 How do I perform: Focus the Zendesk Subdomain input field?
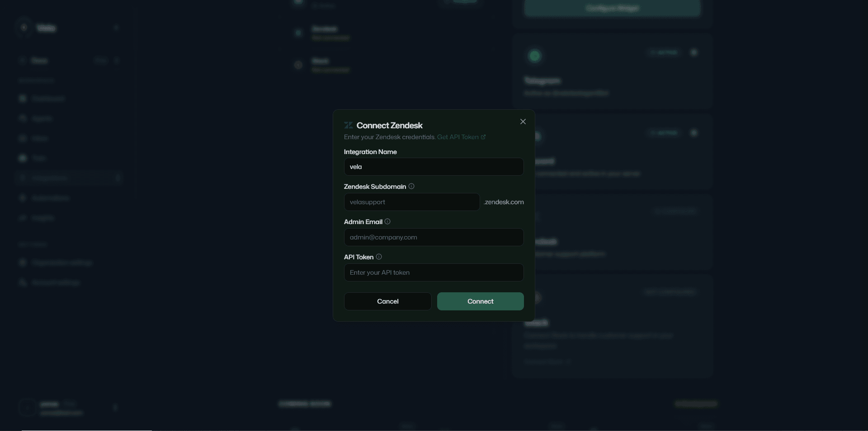coord(412,202)
